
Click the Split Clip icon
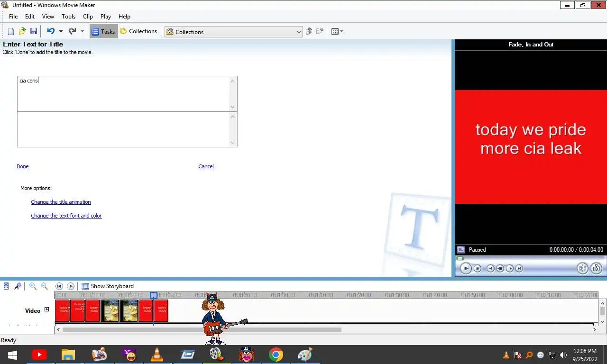pyautogui.click(x=582, y=268)
